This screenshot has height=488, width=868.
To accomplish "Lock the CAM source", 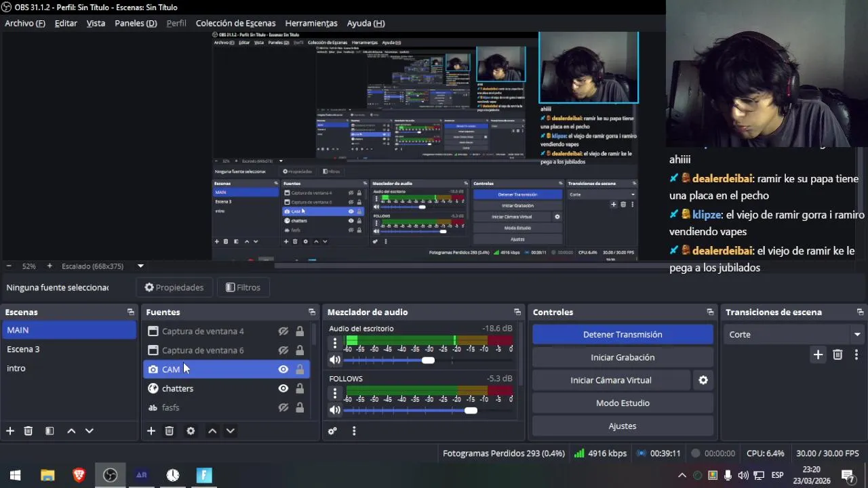I will [300, 369].
